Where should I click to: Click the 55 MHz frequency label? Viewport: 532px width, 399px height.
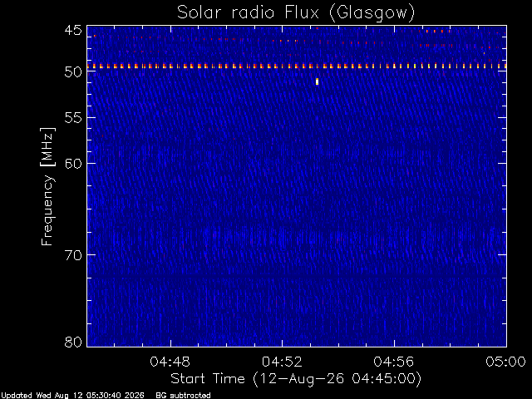(73, 118)
